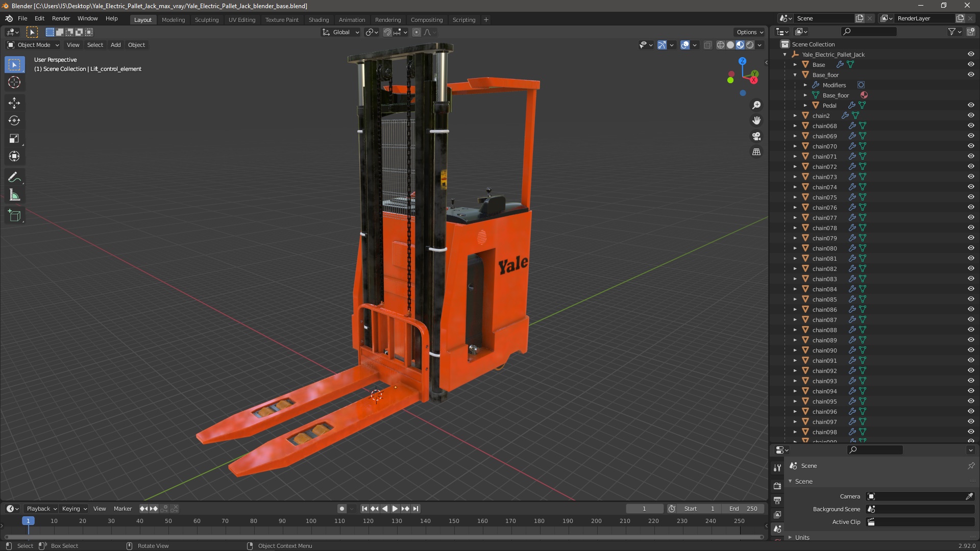Screen dimensions: 980x551
Task: Click the Zoom view gizmo icon
Action: coord(756,105)
